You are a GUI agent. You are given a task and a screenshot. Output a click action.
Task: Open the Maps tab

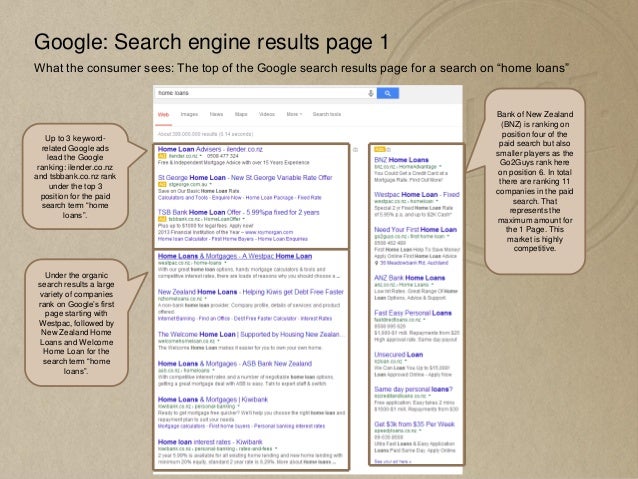pos(241,114)
